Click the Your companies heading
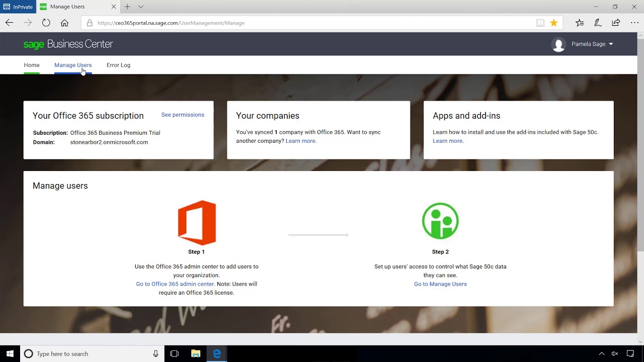This screenshot has width=644, height=362. pyautogui.click(x=268, y=116)
